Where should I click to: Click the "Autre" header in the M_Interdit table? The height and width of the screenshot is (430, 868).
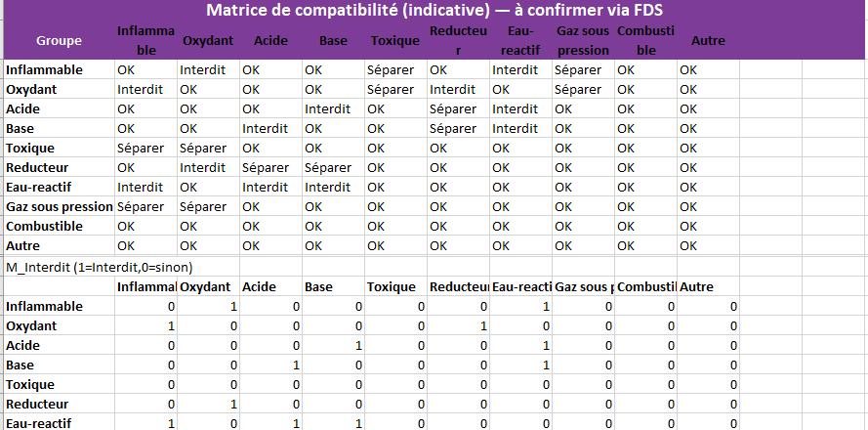pos(695,286)
